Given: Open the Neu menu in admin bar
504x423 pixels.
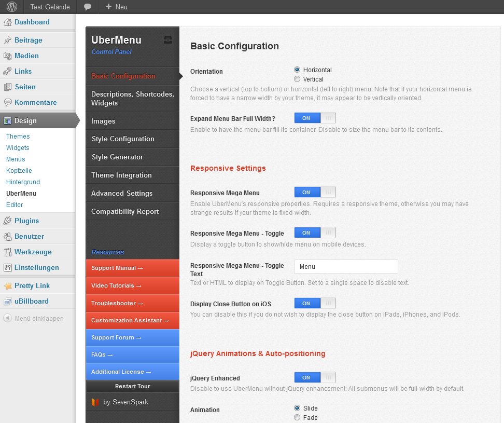Looking at the screenshot, I should click(x=116, y=7).
